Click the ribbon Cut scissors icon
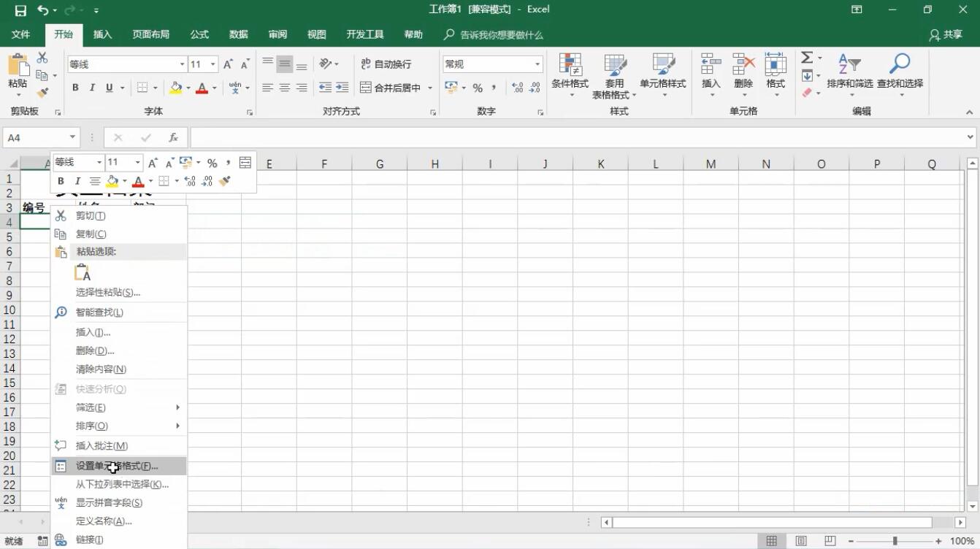Screen dimensions: 980x549 (42, 58)
